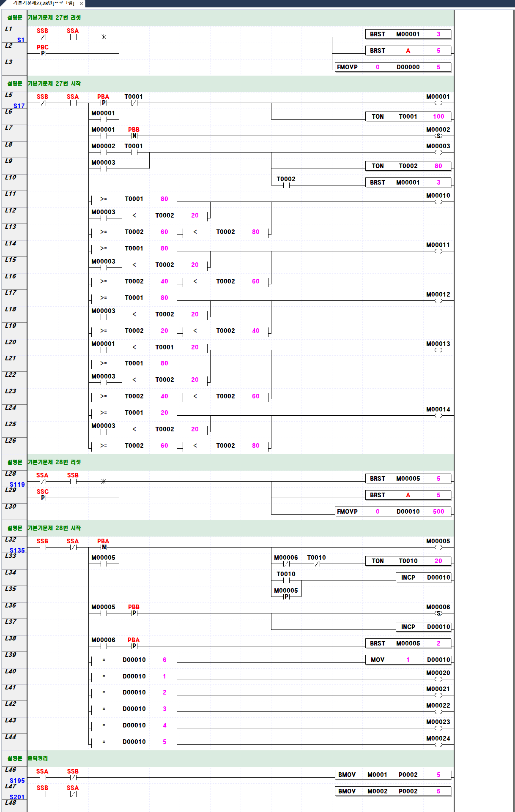Click the S119 step label

pyautogui.click(x=17, y=485)
